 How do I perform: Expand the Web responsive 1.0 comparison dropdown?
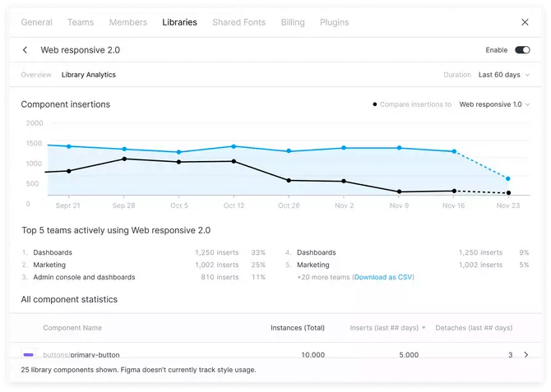tap(494, 104)
